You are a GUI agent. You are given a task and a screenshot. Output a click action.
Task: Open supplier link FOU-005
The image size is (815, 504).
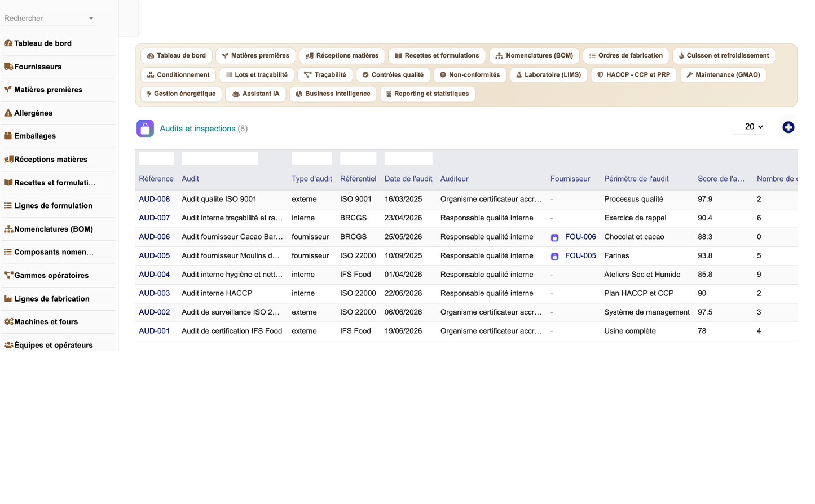point(580,255)
